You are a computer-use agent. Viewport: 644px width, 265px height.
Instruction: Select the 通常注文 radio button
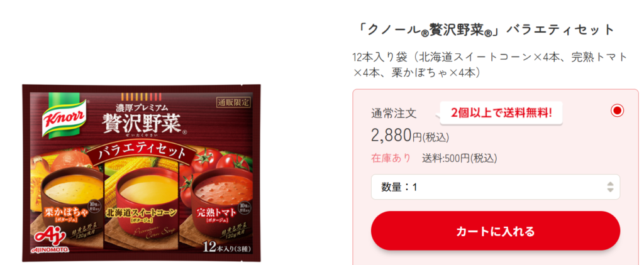click(x=618, y=111)
